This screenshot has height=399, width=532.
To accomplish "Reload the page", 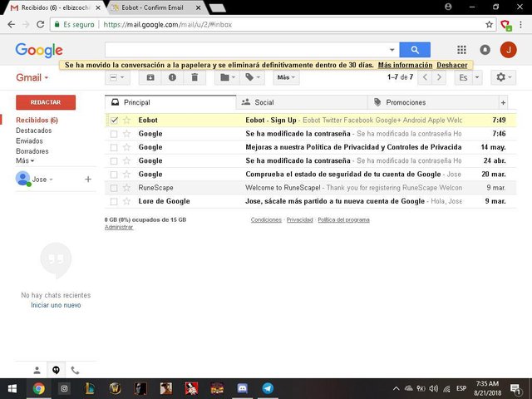I will pyautogui.click(x=41, y=24).
